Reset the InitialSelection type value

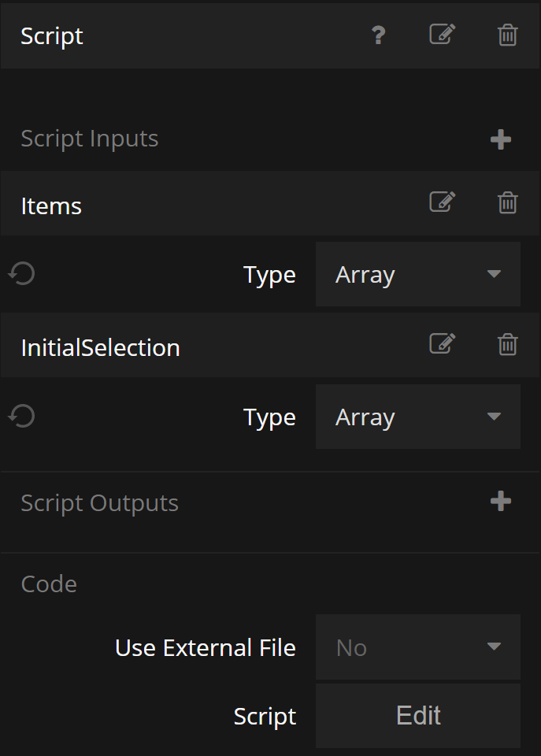[x=22, y=417]
